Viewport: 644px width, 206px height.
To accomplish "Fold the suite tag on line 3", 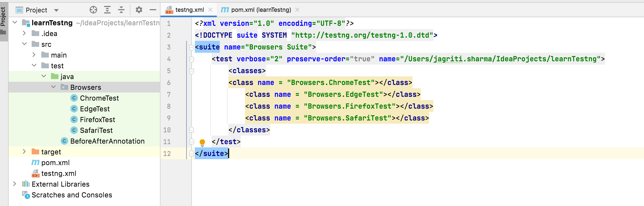I will pyautogui.click(x=192, y=48).
